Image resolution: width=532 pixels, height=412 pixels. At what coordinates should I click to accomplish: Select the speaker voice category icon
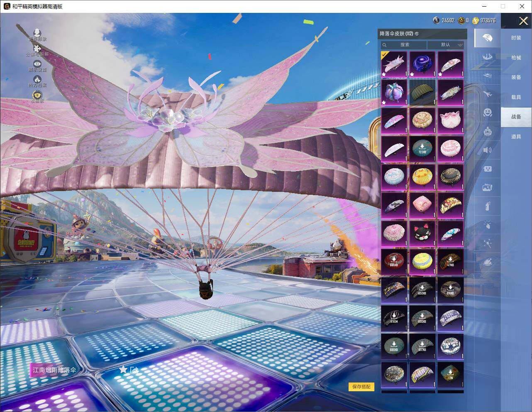[487, 150]
